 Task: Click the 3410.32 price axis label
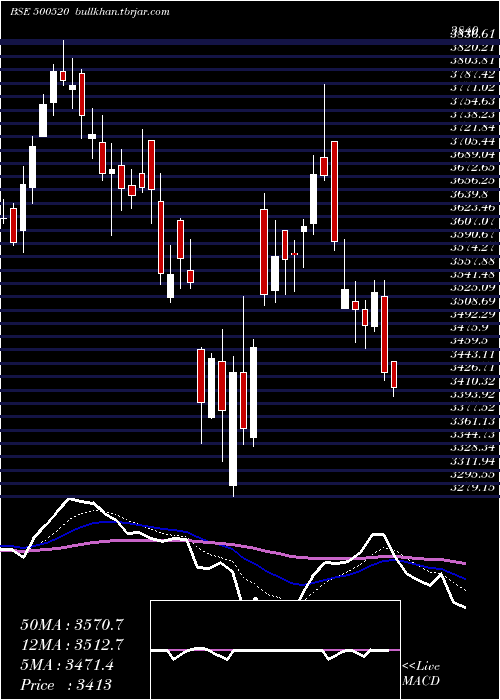pyautogui.click(x=472, y=381)
